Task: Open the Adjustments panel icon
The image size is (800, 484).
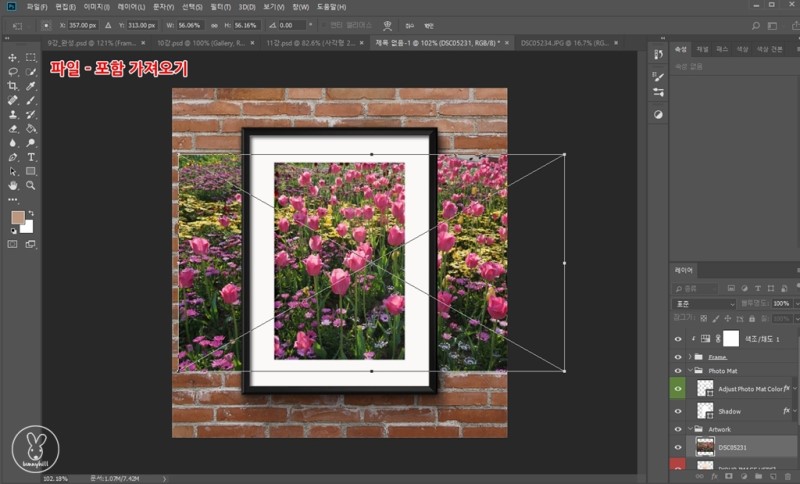Action: (658, 115)
